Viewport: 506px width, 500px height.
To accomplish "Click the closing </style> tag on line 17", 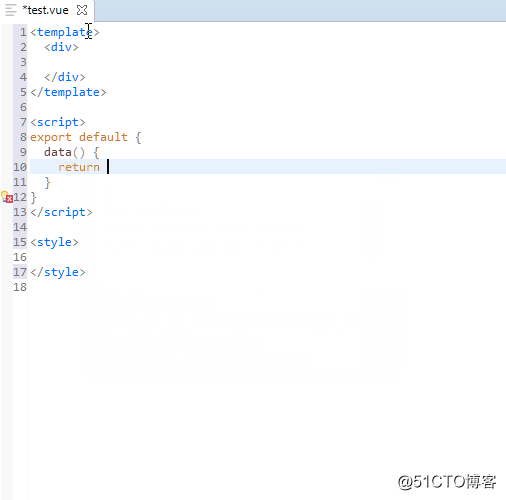I will tap(58, 272).
